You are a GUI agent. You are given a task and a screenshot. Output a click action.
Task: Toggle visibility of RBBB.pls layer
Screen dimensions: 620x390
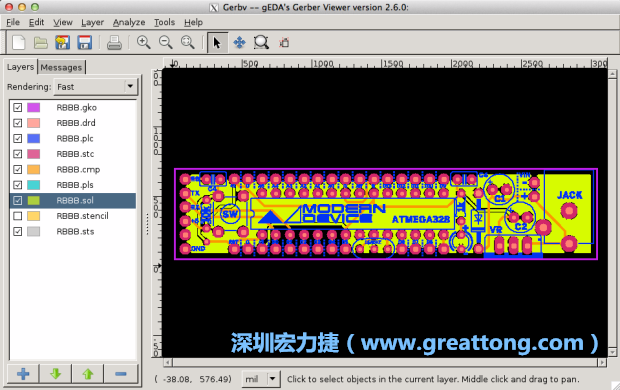tap(17, 185)
